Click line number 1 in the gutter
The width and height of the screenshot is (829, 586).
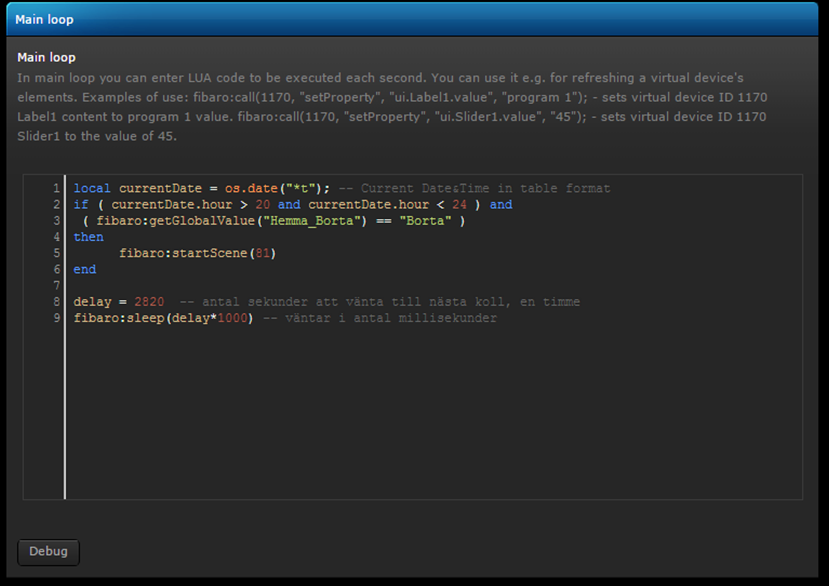coord(57,188)
